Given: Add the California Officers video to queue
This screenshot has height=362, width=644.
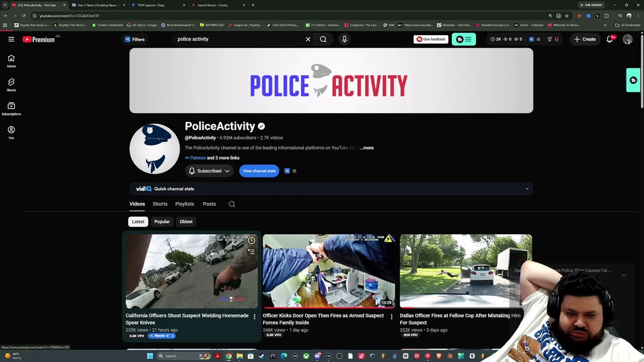Looking at the screenshot, I should click(252, 251).
